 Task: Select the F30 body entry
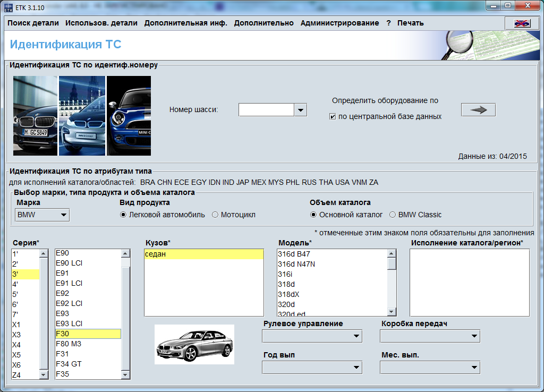pyautogui.click(x=88, y=334)
